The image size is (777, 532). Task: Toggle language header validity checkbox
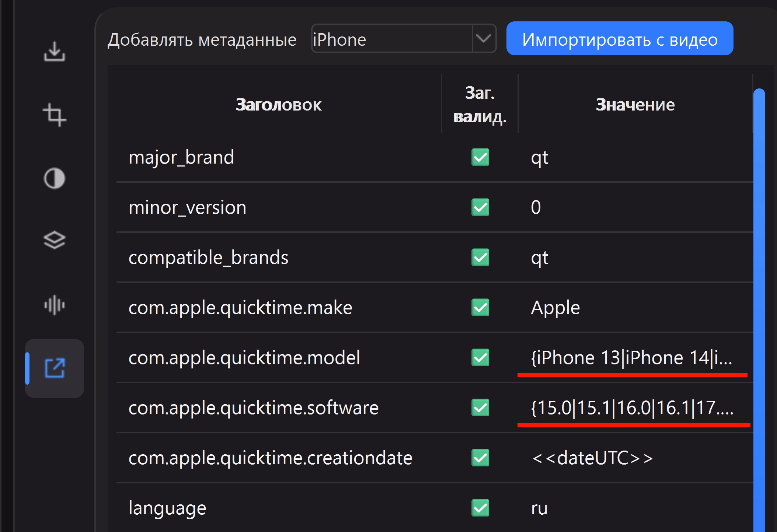(x=480, y=508)
